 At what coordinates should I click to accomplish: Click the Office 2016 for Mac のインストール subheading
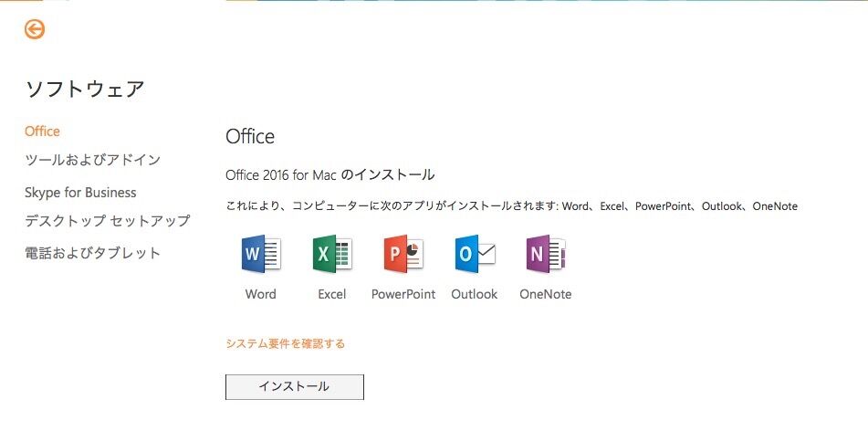pyautogui.click(x=329, y=175)
